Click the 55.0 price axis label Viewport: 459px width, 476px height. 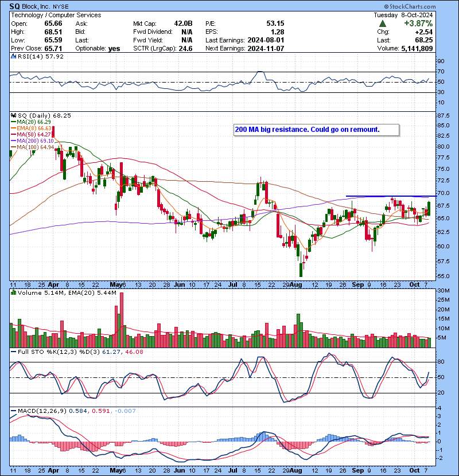[443, 276]
